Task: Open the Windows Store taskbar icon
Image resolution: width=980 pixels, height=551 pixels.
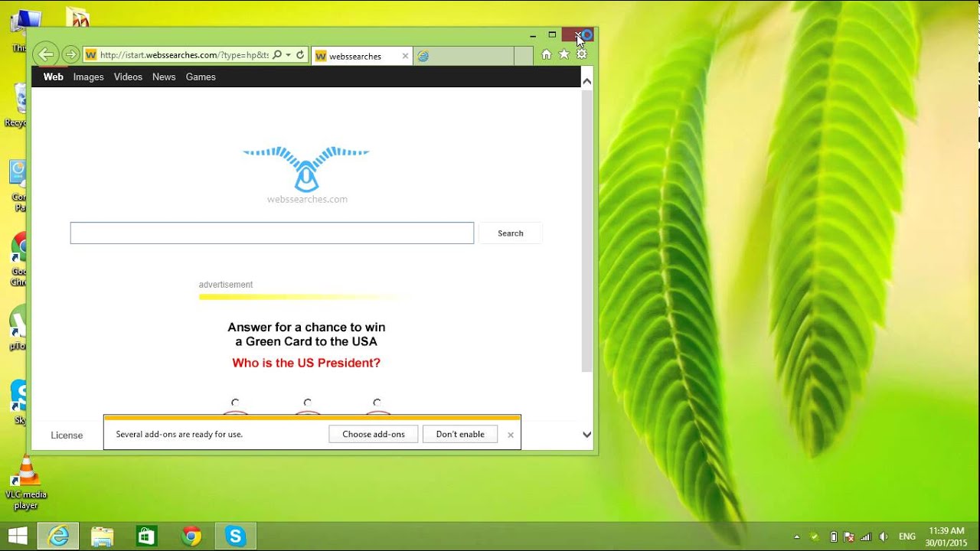Action: point(146,536)
